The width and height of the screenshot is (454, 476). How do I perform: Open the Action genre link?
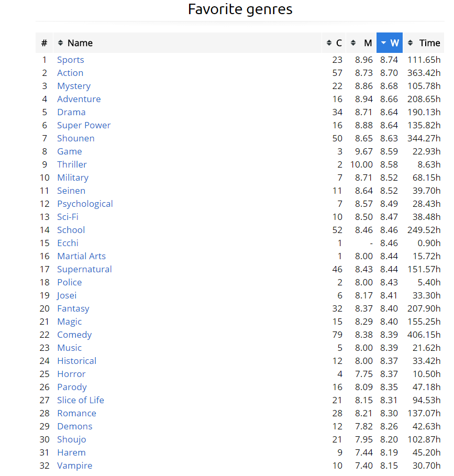pos(70,73)
